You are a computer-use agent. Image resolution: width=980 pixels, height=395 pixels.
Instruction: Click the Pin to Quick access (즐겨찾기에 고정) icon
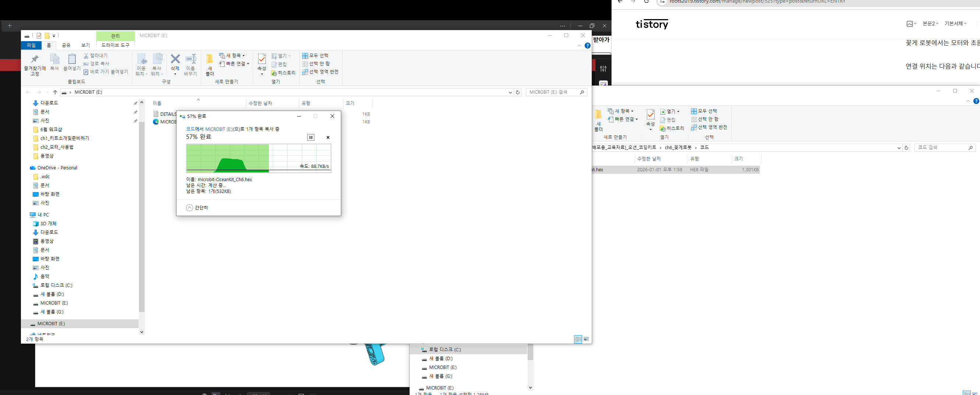point(35,65)
